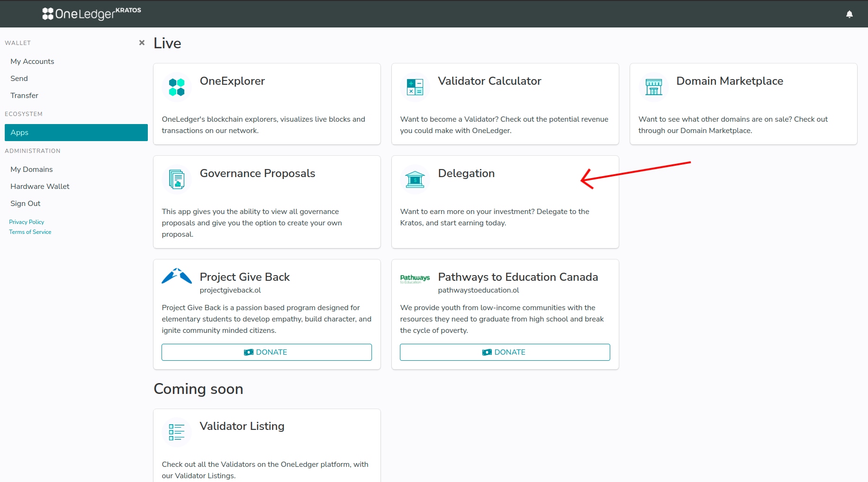Open notifications via the bell icon
This screenshot has height=482, width=868.
point(850,14)
